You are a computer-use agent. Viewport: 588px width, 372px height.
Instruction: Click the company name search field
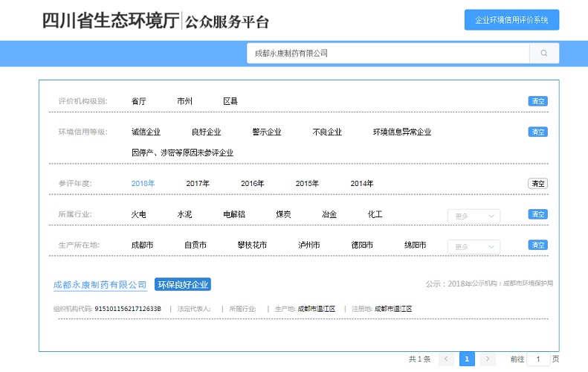tap(387, 54)
